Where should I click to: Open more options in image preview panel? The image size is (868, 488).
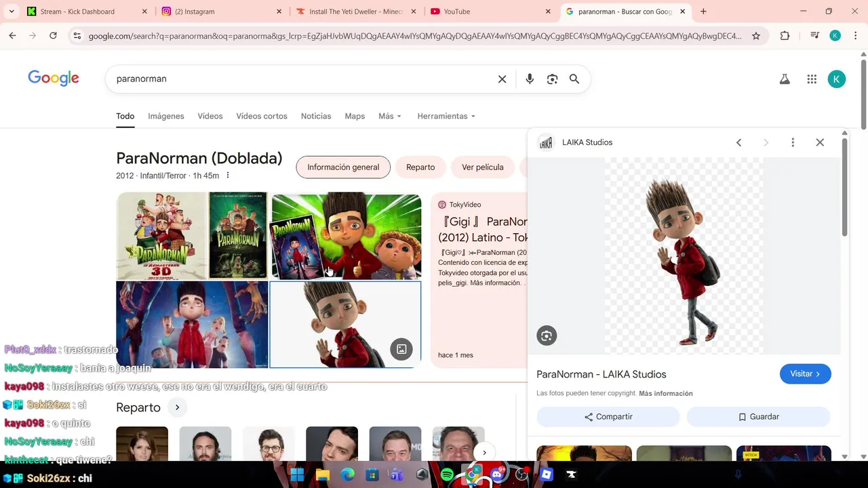click(x=793, y=142)
